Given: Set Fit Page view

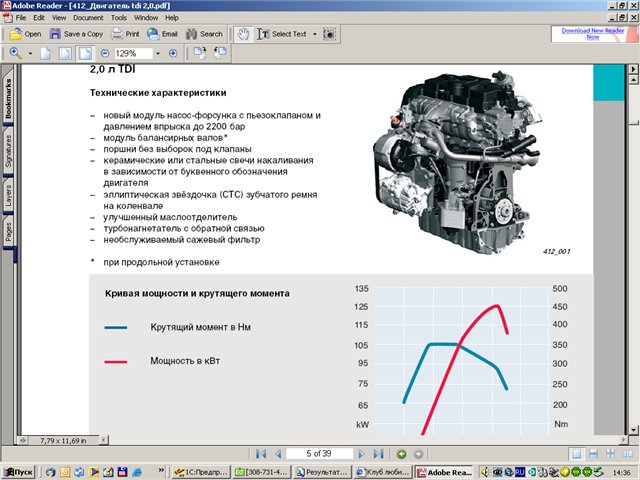Looking at the screenshot, I should point(65,53).
